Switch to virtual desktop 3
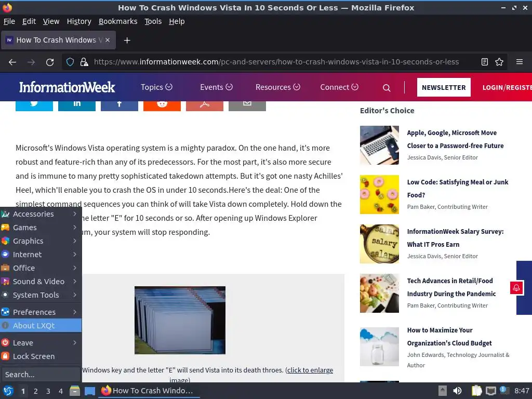This screenshot has height=399, width=532. pyautogui.click(x=48, y=391)
